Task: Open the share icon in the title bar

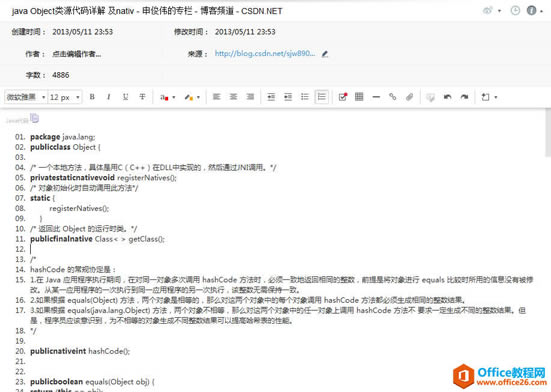Action: tap(488, 11)
